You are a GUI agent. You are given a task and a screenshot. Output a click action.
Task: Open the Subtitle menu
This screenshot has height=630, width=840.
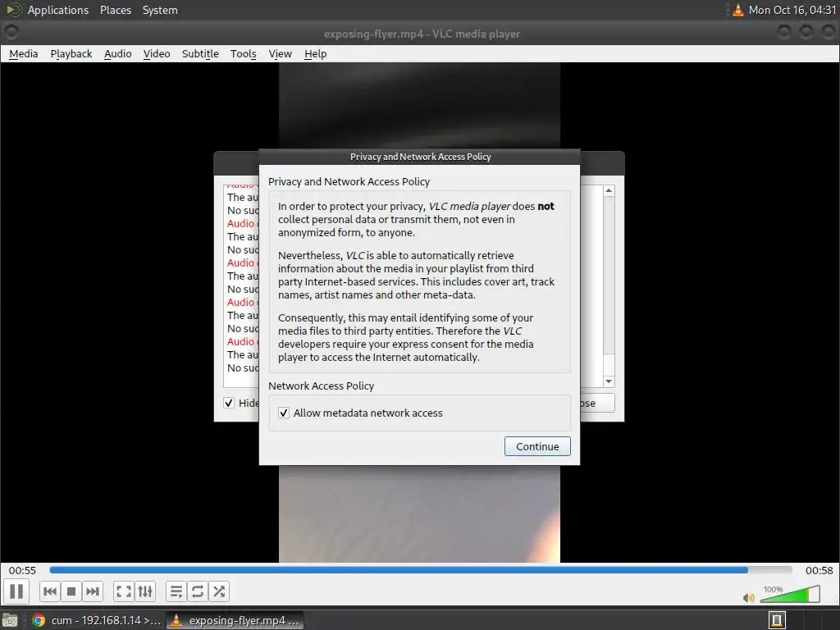200,53
